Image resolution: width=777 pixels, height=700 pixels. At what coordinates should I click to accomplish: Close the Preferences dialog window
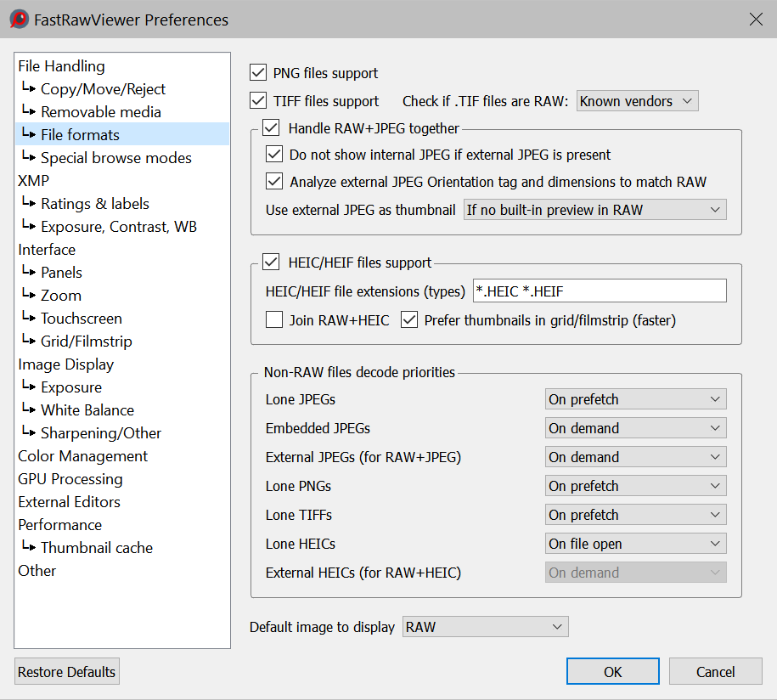click(755, 20)
